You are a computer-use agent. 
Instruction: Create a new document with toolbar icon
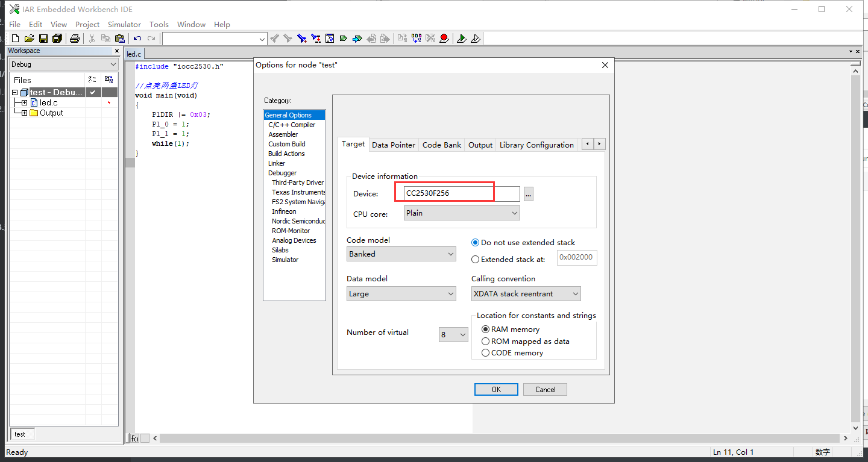[16, 39]
